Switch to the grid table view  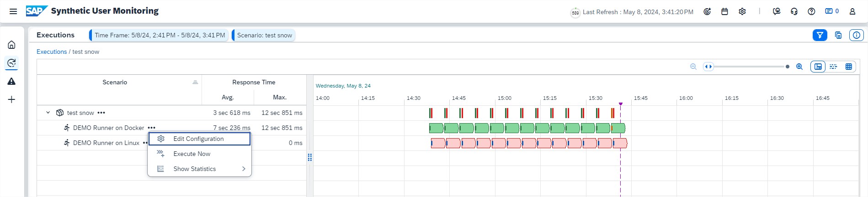click(849, 67)
